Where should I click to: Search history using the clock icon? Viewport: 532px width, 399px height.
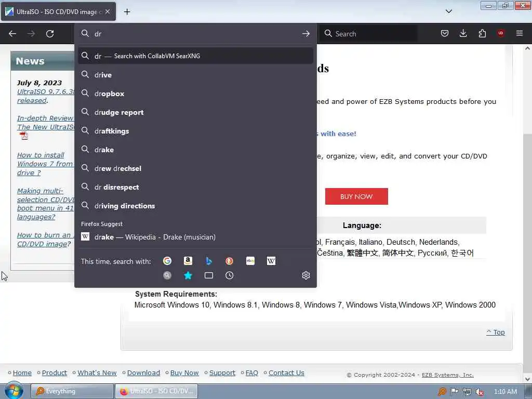(229, 275)
